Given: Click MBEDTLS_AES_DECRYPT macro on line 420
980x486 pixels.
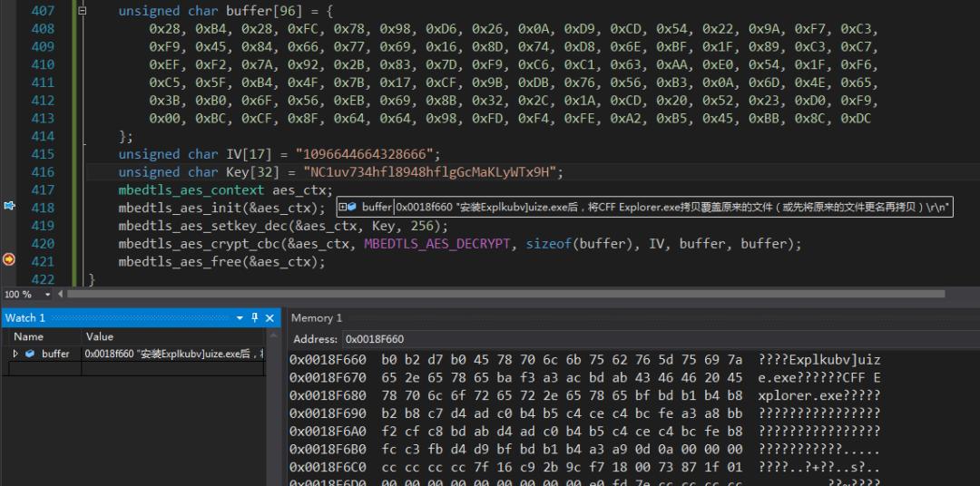Looking at the screenshot, I should pyautogui.click(x=436, y=244).
